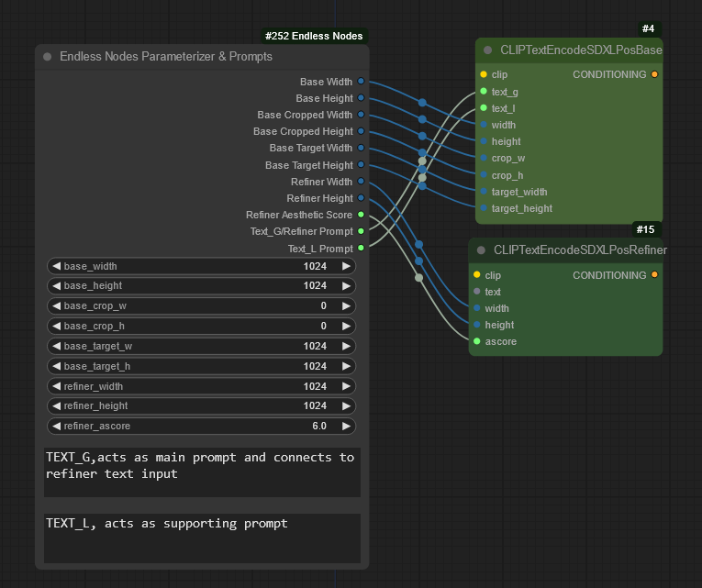Increase base_width with right arrow

point(346,266)
